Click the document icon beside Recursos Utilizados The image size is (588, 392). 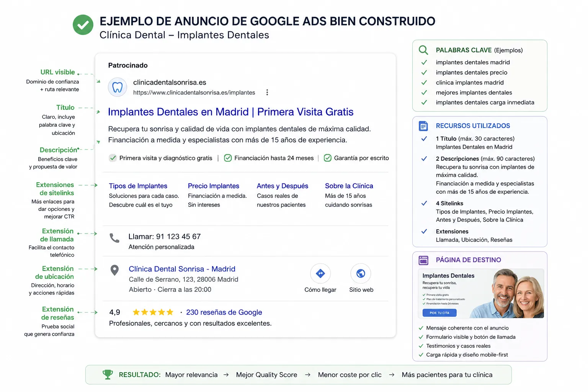[423, 126]
